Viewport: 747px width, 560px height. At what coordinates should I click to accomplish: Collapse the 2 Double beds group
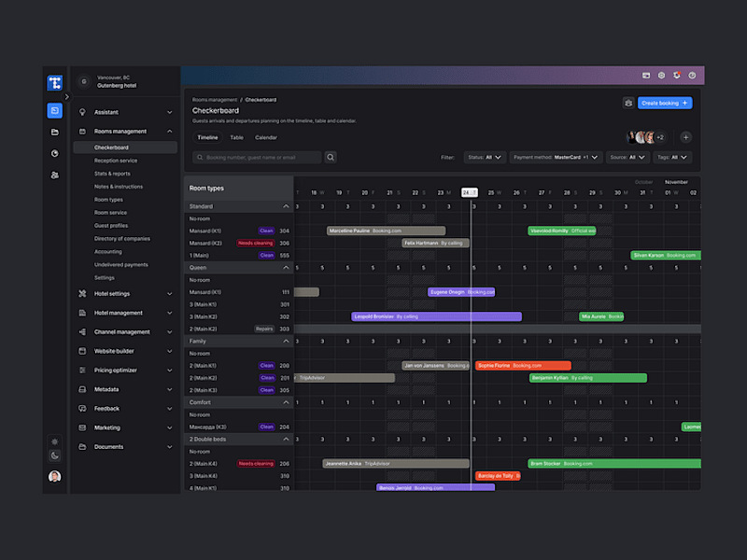coord(286,439)
